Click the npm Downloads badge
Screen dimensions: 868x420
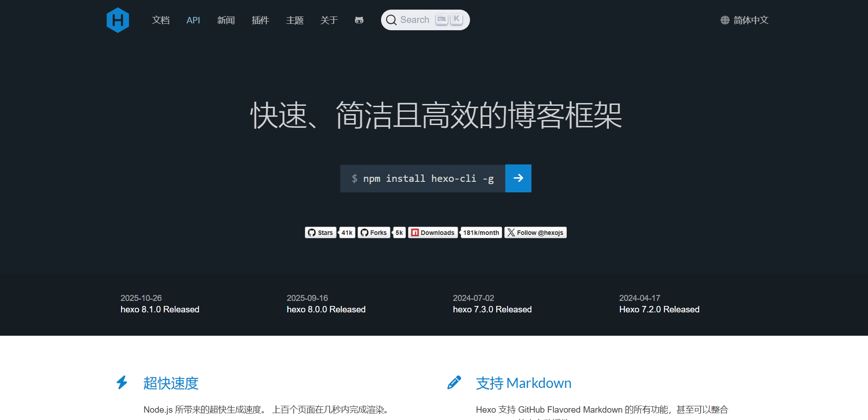pyautogui.click(x=433, y=233)
